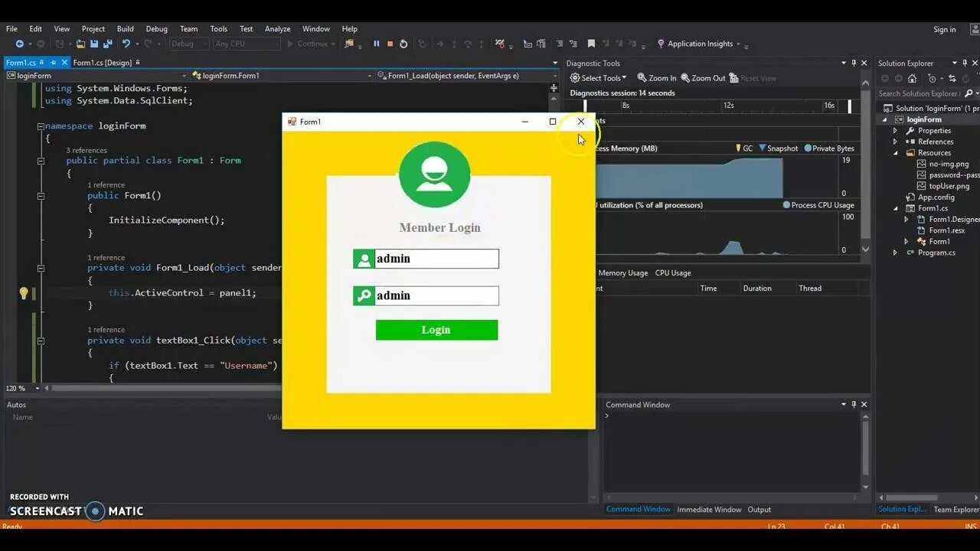This screenshot has width=980, height=551.
Task: Expand the Properties node in Solution Explorer
Action: [895, 131]
